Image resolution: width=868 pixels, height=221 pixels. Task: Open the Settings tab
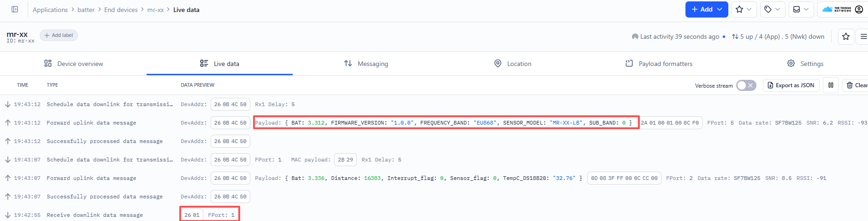805,64
